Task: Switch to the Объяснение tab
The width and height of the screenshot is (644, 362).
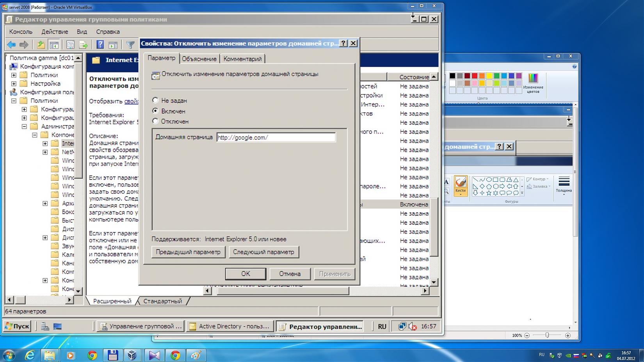Action: 199,59
